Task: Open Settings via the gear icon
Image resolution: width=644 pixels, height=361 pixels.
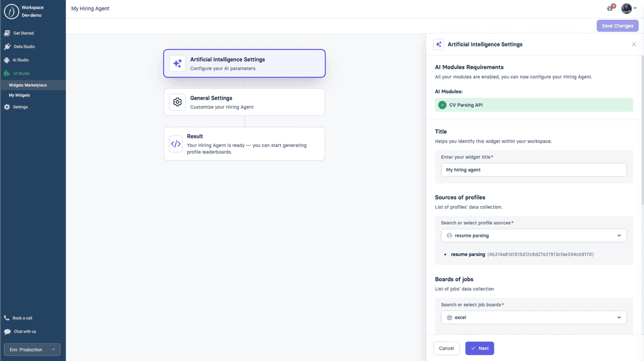Action: [6, 107]
